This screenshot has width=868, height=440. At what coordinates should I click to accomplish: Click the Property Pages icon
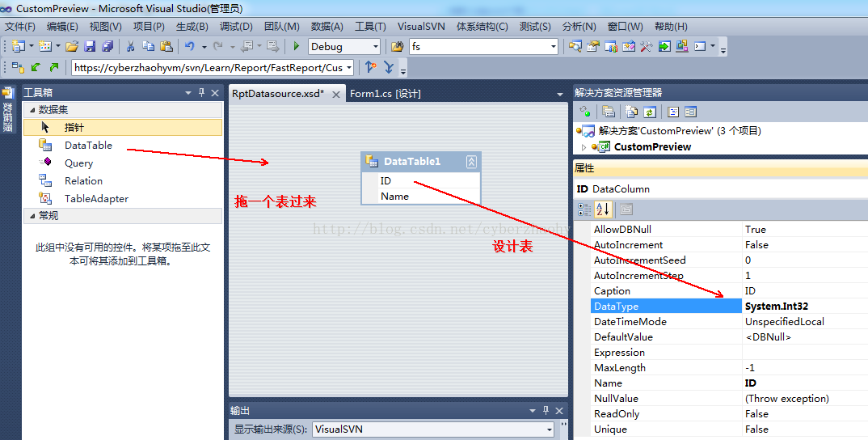pyautogui.click(x=626, y=209)
